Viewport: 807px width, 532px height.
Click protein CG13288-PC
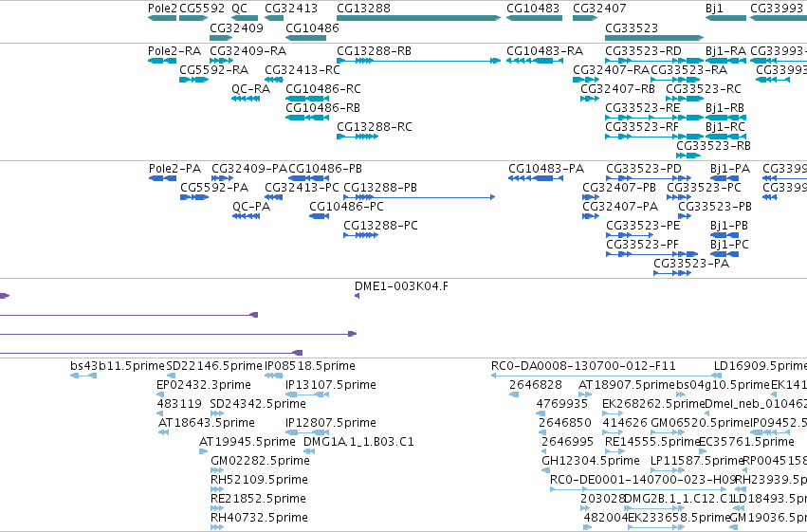[360, 235]
